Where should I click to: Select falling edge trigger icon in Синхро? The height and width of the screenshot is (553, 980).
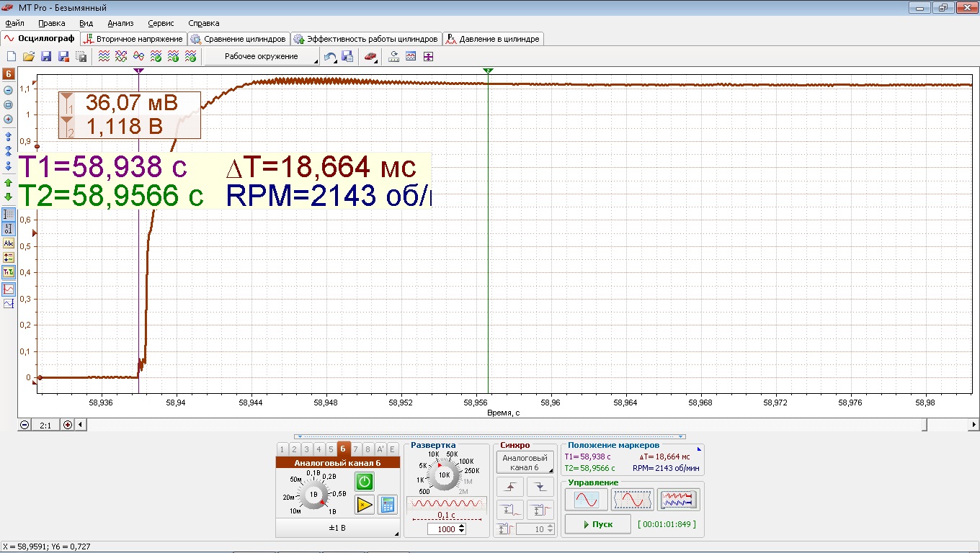pos(540,487)
